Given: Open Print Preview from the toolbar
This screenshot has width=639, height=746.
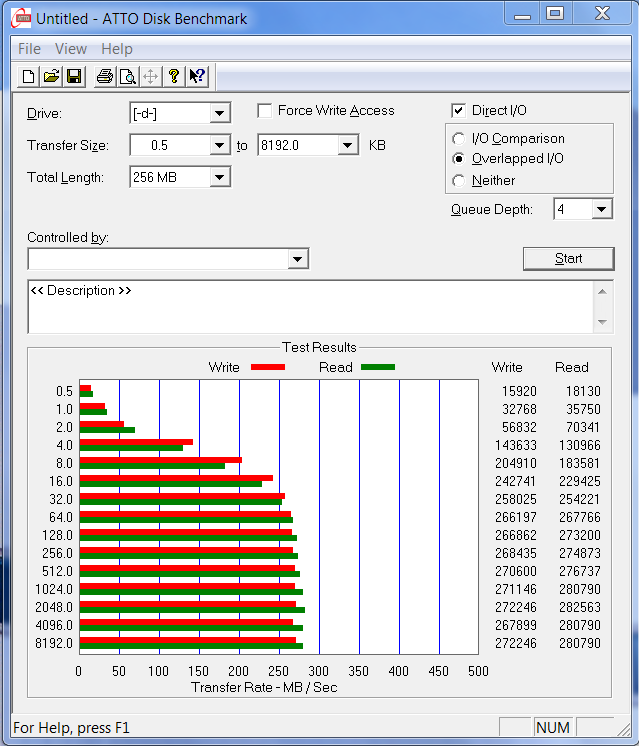Looking at the screenshot, I should coord(128,76).
